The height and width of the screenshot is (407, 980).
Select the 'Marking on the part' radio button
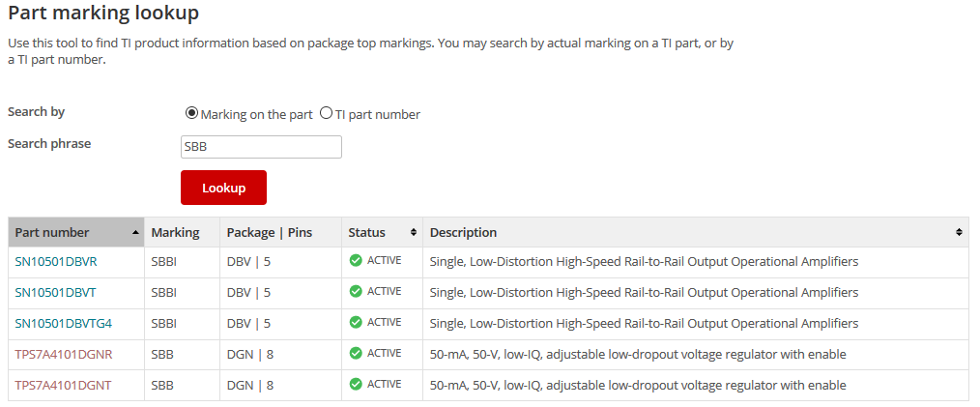[191, 113]
